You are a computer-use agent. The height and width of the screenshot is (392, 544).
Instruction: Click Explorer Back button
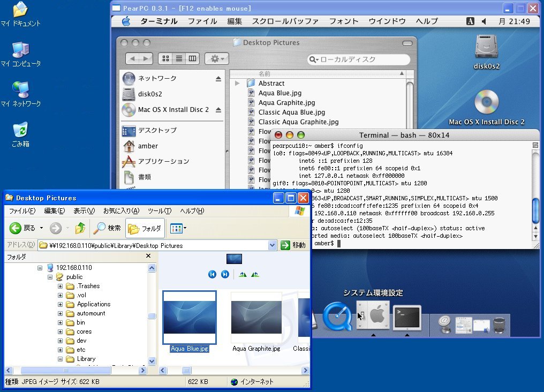22,228
